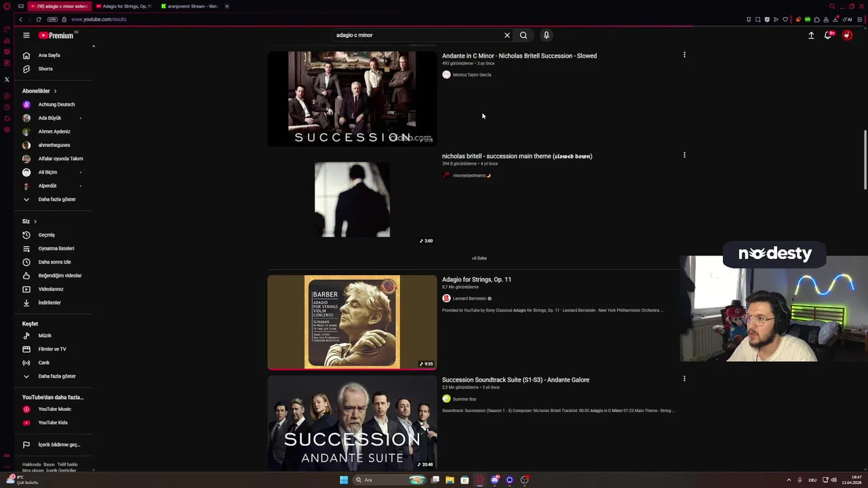This screenshot has width=868, height=488.
Task: Open the browser easy setup sliders icon
Action: coord(859,19)
